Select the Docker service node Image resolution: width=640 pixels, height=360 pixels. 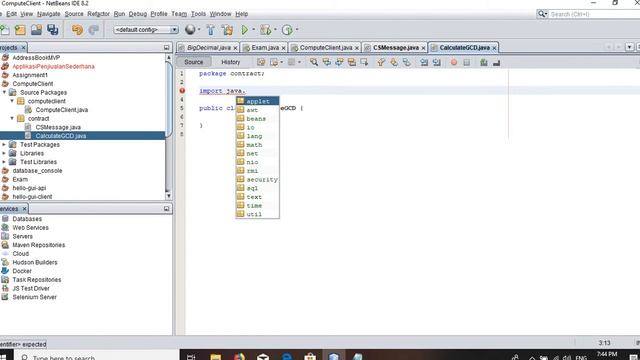22,271
